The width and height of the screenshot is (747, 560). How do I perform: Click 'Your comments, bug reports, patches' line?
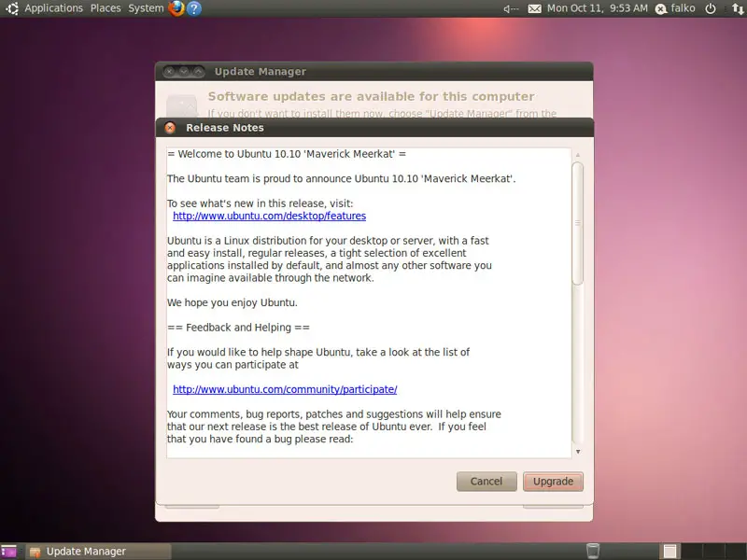pyautogui.click(x=334, y=413)
